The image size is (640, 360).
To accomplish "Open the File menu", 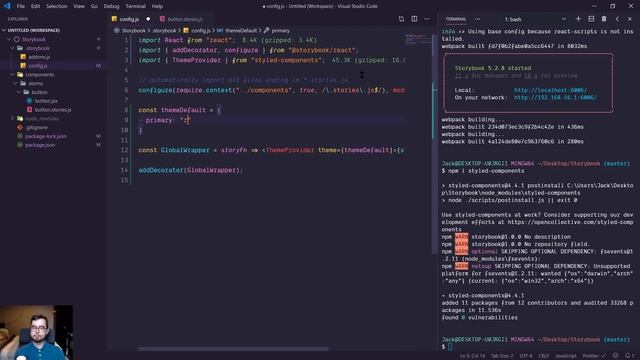I will point(20,6).
